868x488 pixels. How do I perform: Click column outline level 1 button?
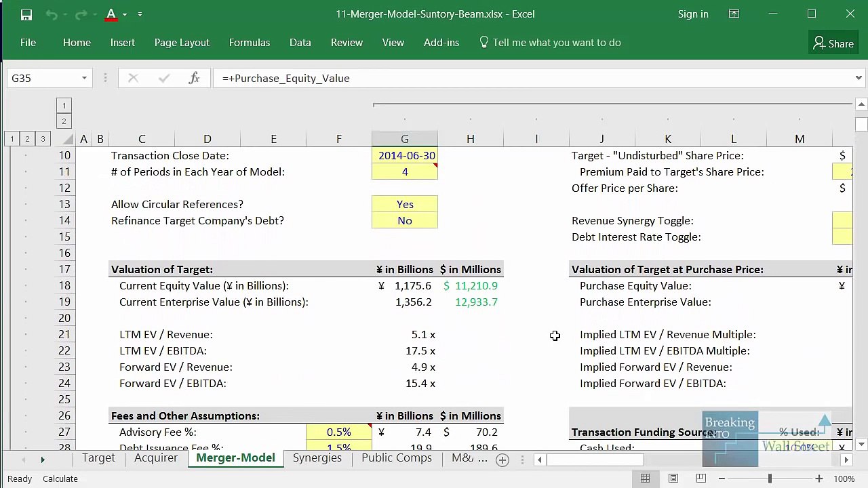64,105
